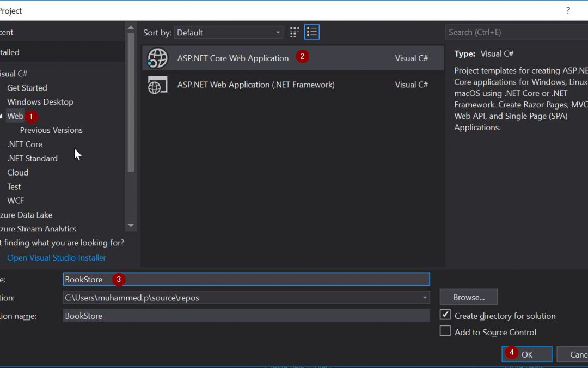This screenshot has height=368, width=588.
Task: Select .NET Core category in tree
Action: click(24, 144)
